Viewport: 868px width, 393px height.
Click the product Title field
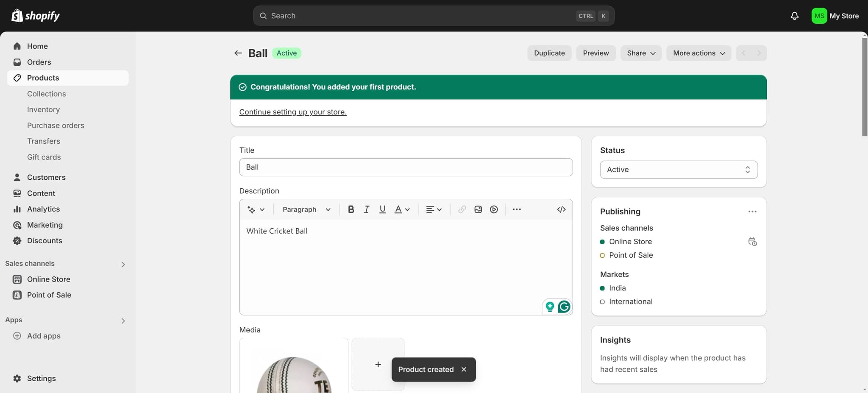(405, 167)
